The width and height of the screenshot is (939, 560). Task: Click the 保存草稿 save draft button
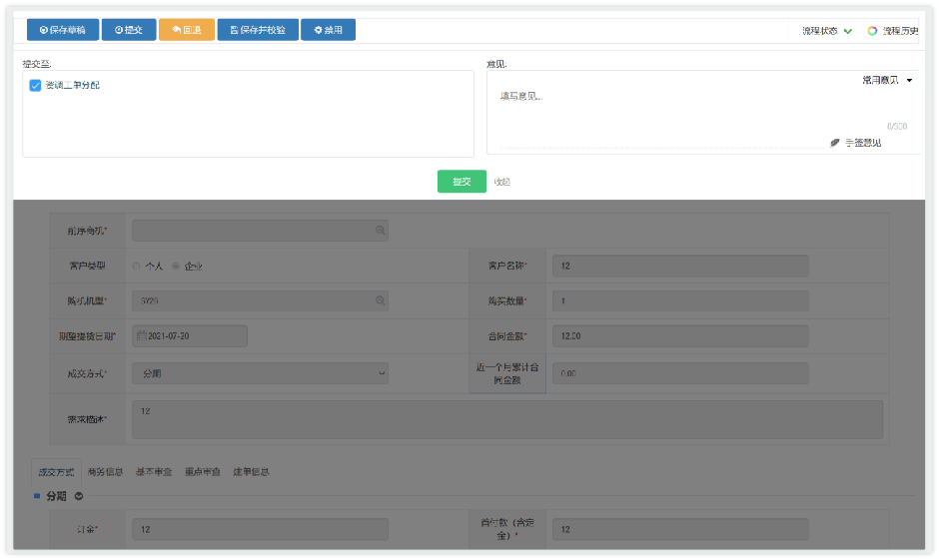click(x=62, y=30)
